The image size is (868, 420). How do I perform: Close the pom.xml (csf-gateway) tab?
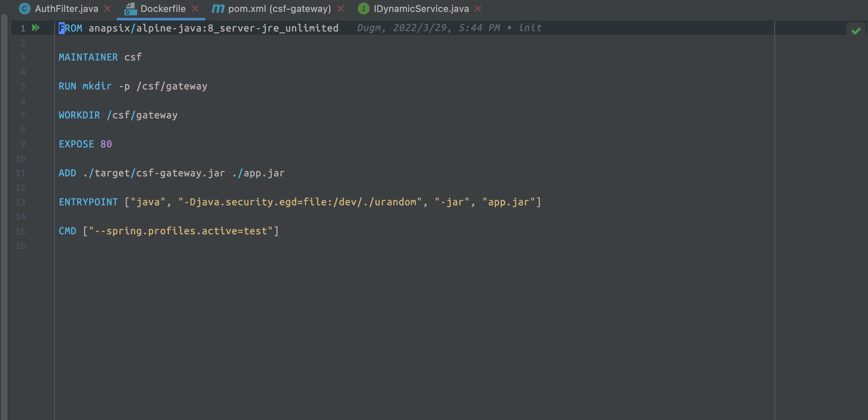tap(341, 9)
